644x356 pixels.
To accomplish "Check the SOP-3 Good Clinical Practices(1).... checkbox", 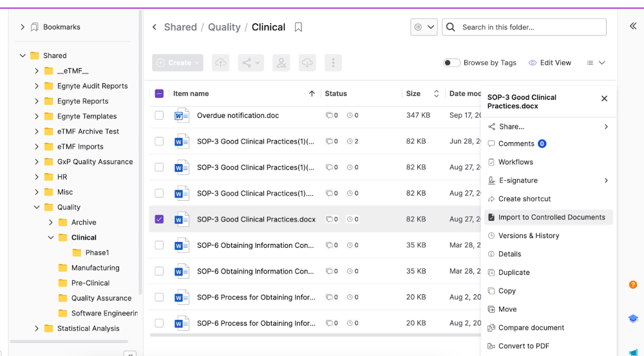I will [159, 193].
